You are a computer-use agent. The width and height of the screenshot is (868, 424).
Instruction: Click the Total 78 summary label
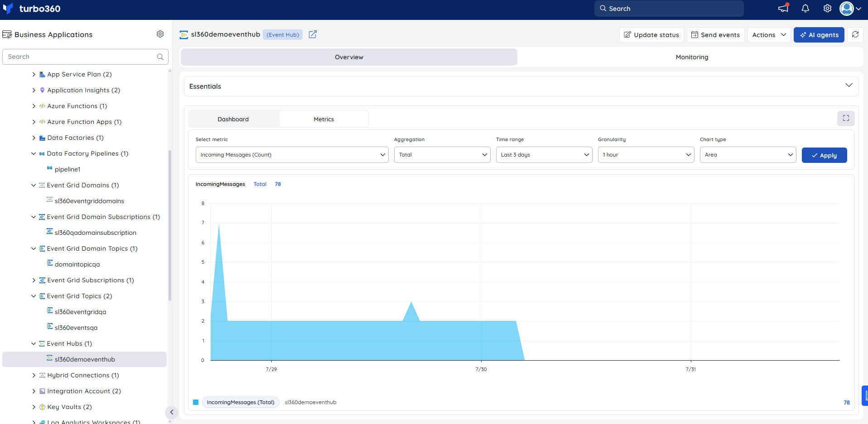click(267, 184)
